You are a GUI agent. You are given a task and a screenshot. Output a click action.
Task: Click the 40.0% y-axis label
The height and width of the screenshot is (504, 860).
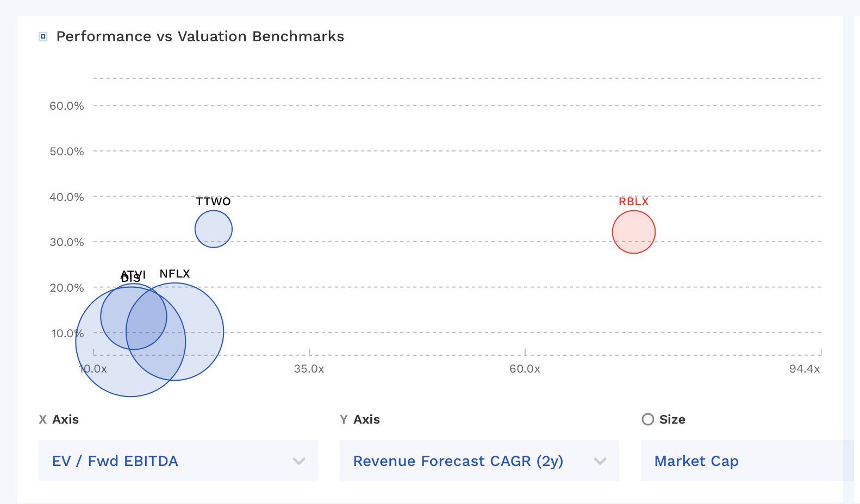[67, 197]
